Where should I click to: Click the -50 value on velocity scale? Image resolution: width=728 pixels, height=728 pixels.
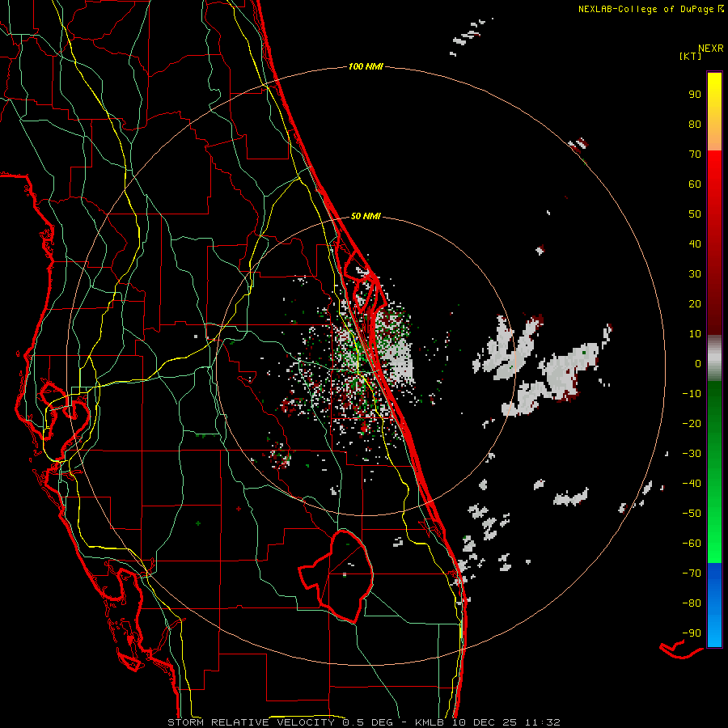click(x=692, y=514)
